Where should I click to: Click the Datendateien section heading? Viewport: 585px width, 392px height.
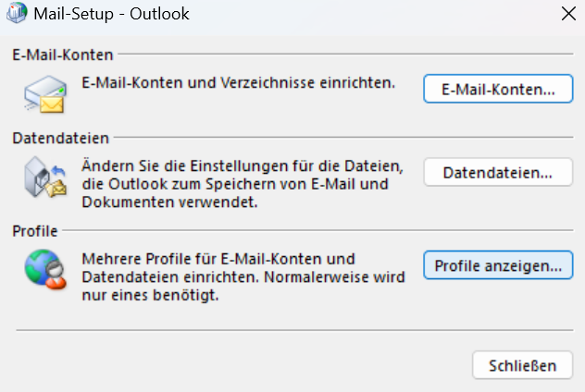61,139
